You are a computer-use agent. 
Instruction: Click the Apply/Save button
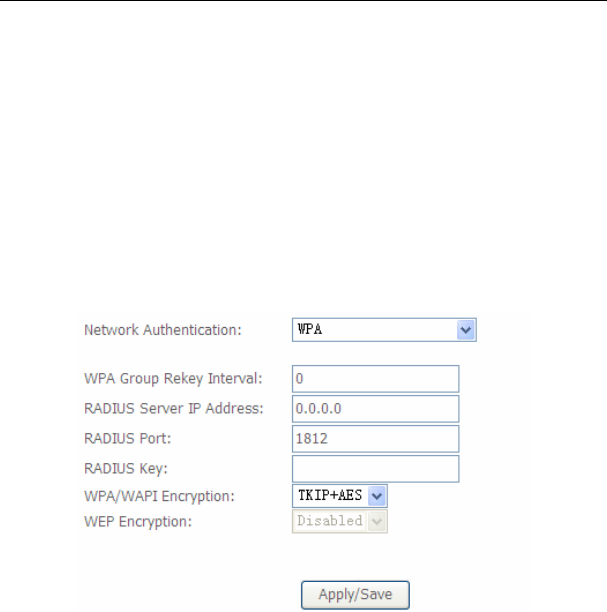355,594
